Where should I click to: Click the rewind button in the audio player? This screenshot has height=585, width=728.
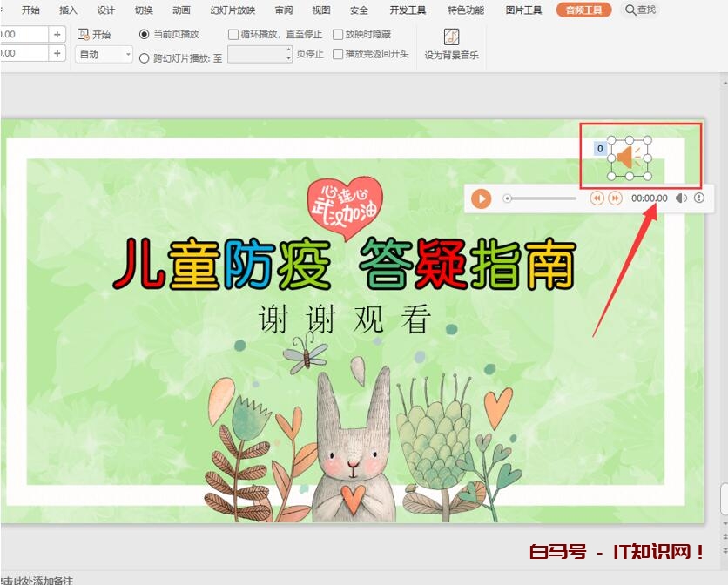[597, 198]
